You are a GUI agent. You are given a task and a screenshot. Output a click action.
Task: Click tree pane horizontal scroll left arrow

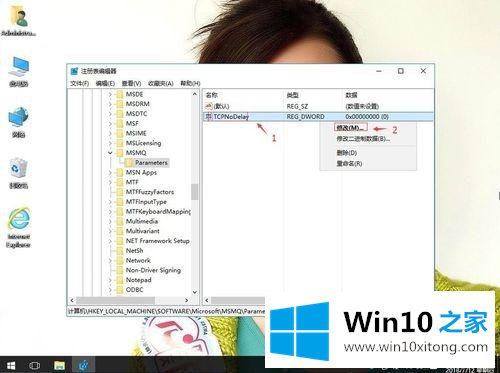tap(72, 300)
